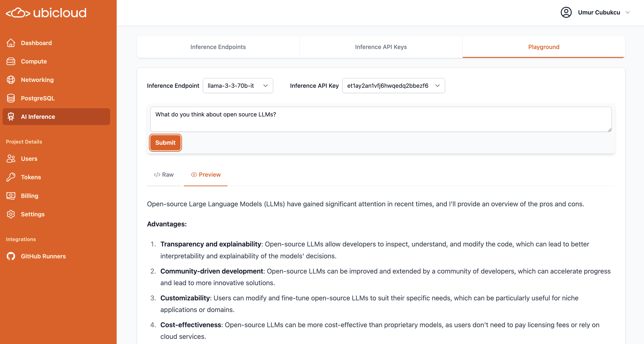Image resolution: width=644 pixels, height=344 pixels.
Task: Switch output to Preview view
Action: point(206,175)
